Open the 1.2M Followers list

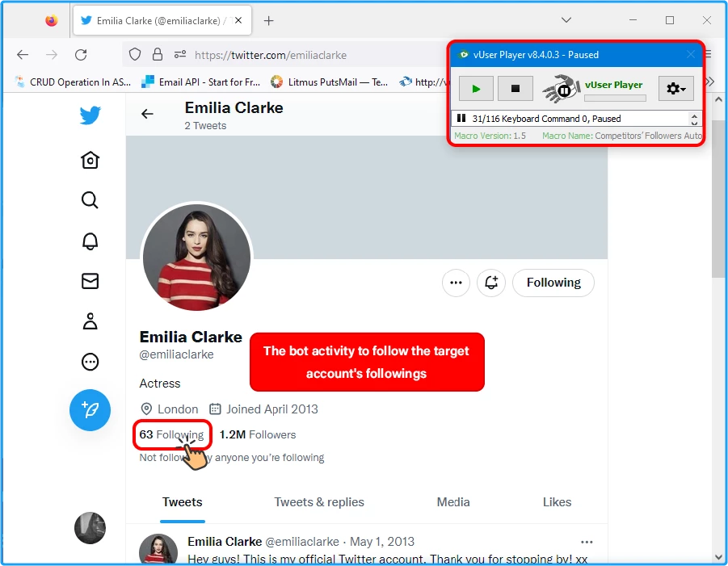click(258, 434)
